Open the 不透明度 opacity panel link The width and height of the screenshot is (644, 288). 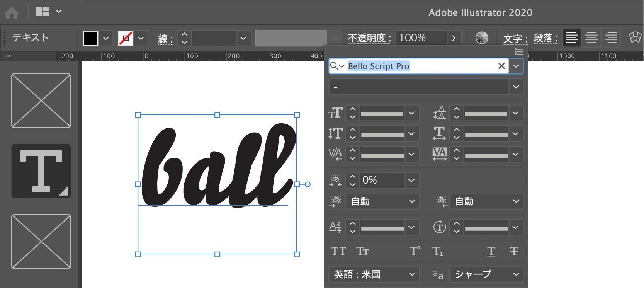(369, 38)
